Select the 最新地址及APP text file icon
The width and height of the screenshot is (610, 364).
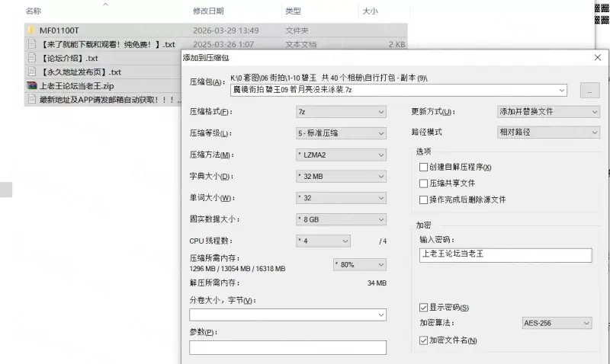[32, 99]
